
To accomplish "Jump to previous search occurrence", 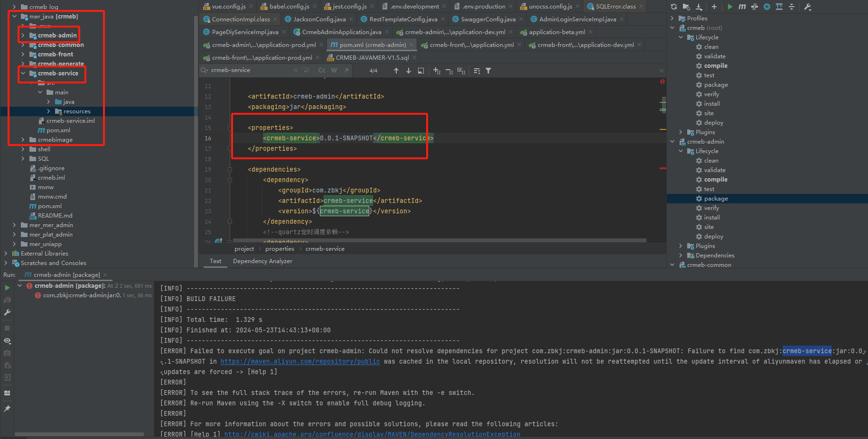I will pyautogui.click(x=396, y=71).
